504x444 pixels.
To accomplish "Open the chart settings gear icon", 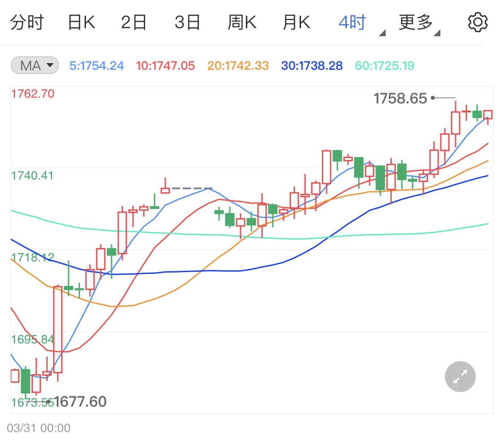I will 478,22.
